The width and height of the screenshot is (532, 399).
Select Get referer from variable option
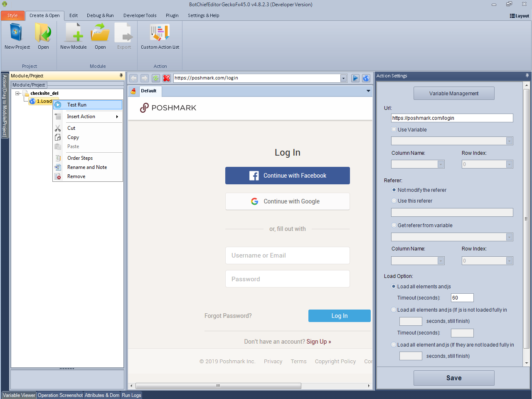click(x=394, y=225)
